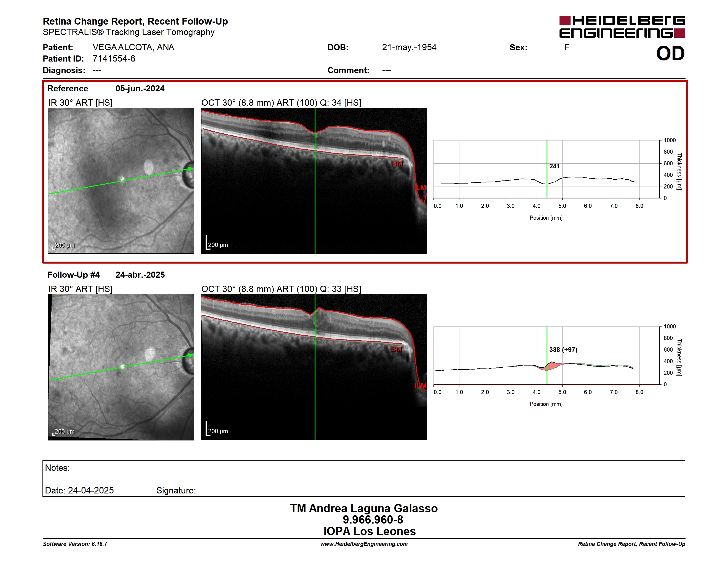This screenshot has width=728, height=563.
Task: Click the 'Comment:' label
Action: (x=348, y=70)
